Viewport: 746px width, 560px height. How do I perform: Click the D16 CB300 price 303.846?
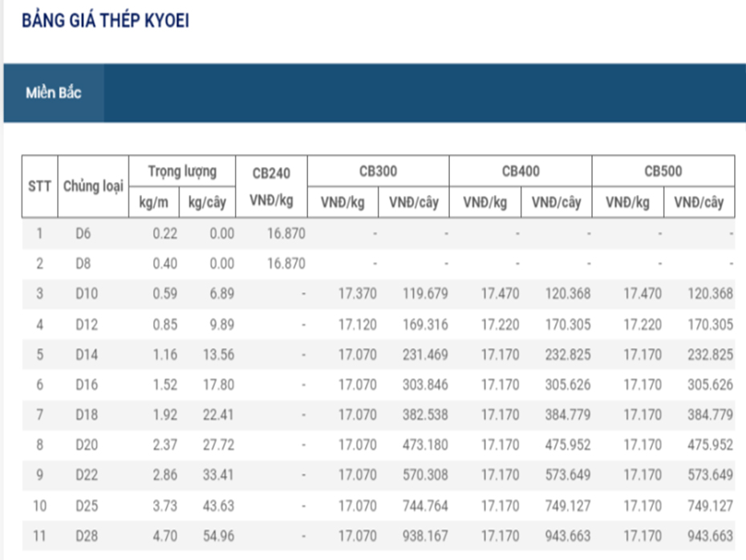(425, 384)
